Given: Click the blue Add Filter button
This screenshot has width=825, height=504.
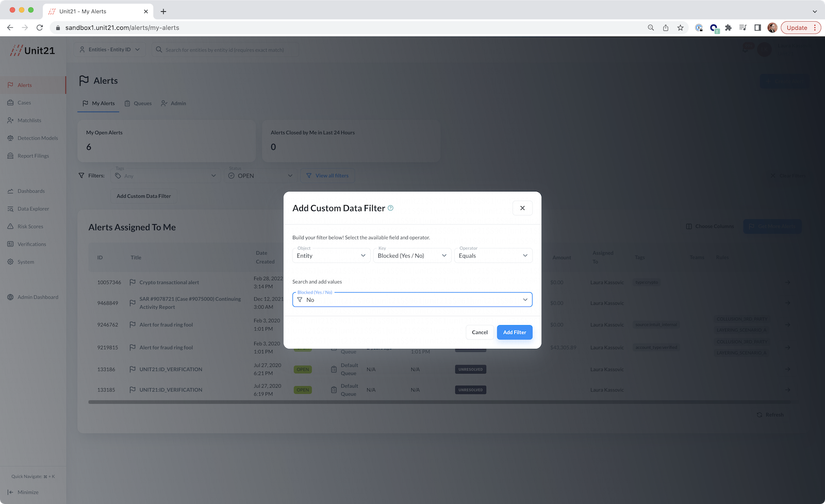Looking at the screenshot, I should click(x=515, y=332).
